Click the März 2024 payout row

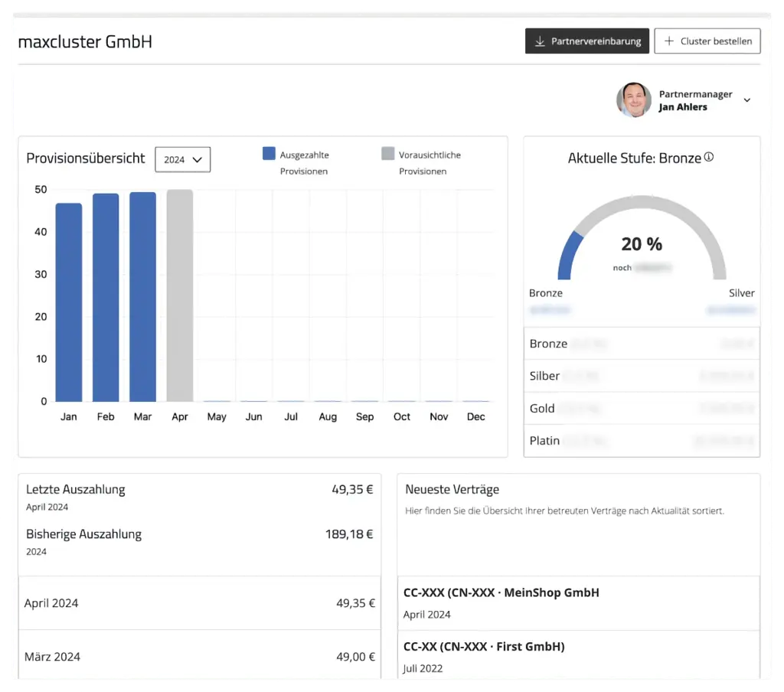[x=199, y=656]
